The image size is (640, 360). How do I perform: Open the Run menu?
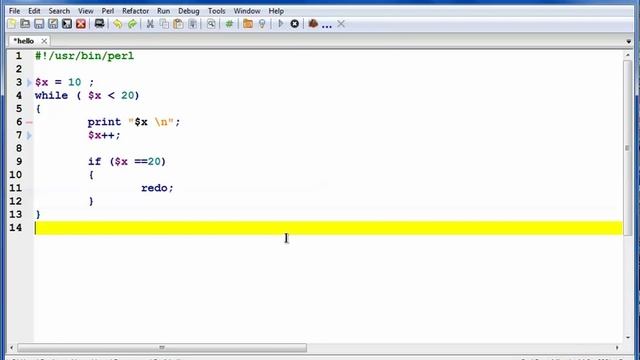(x=163, y=11)
